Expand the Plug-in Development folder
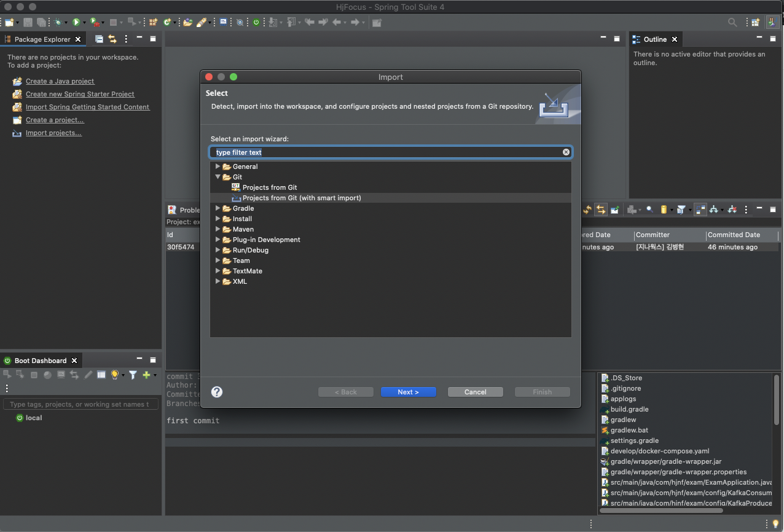The image size is (784, 532). (218, 240)
